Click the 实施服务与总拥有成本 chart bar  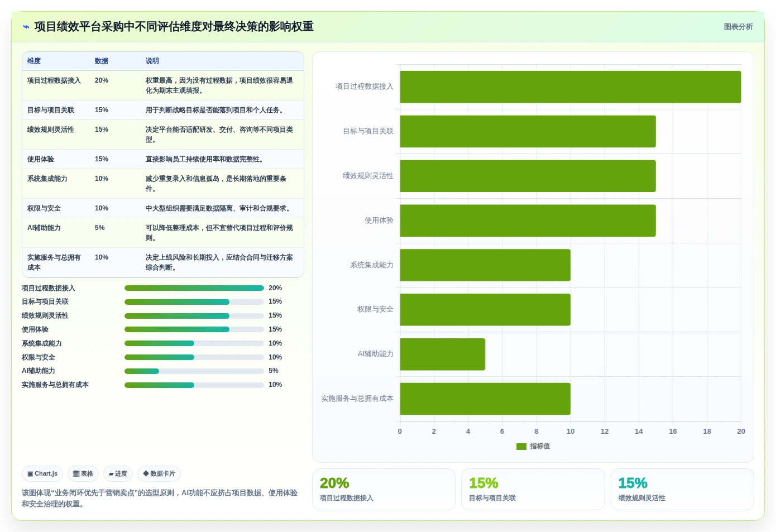coord(485,399)
